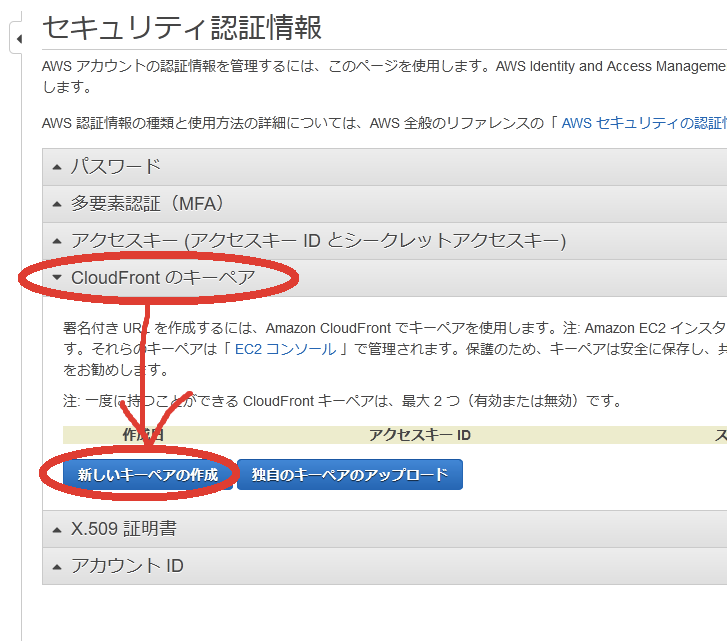Open the EC2 コンソール link

coord(286,349)
